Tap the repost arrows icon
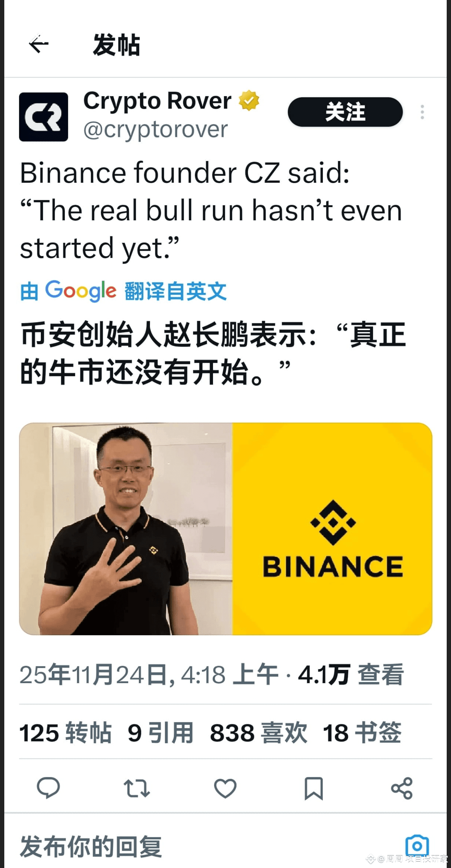The height and width of the screenshot is (868, 451). (137, 788)
